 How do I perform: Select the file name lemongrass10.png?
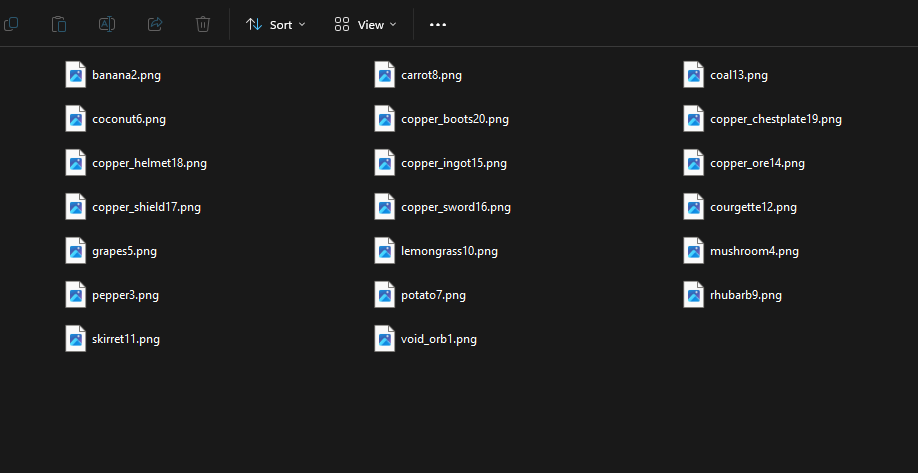coord(450,251)
